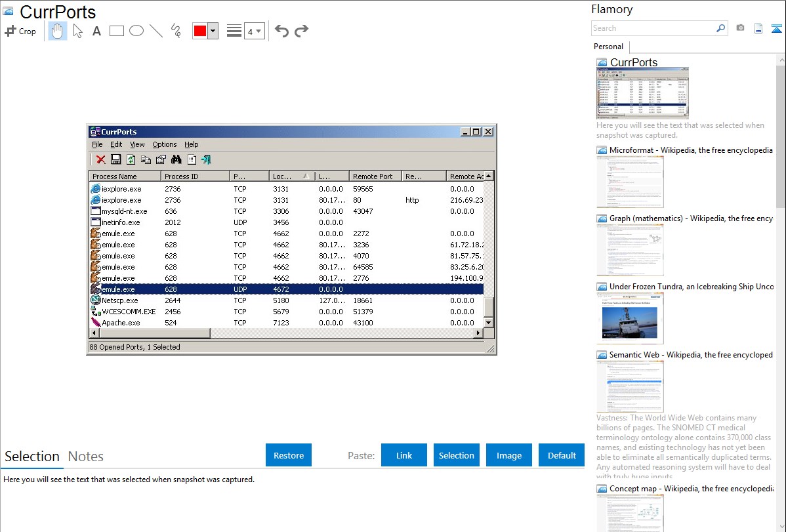Viewport: 786px width, 532px height.
Task: Open the color picker dropdown arrow
Action: pyautogui.click(x=213, y=31)
